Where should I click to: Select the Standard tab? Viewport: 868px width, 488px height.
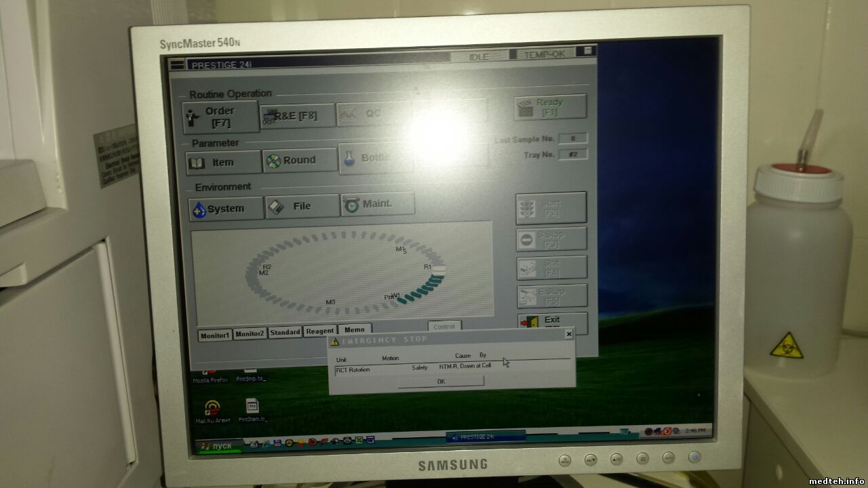[x=285, y=333]
